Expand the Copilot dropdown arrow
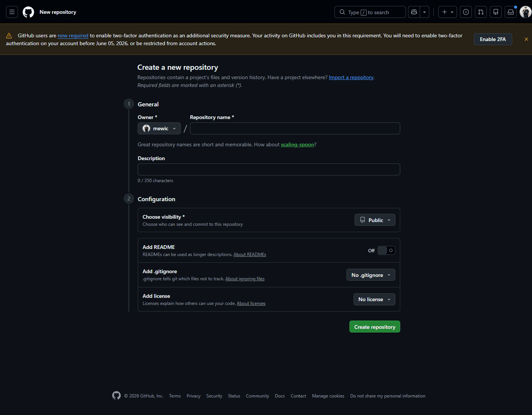Screen dimensions: 532x415 (424, 12)
